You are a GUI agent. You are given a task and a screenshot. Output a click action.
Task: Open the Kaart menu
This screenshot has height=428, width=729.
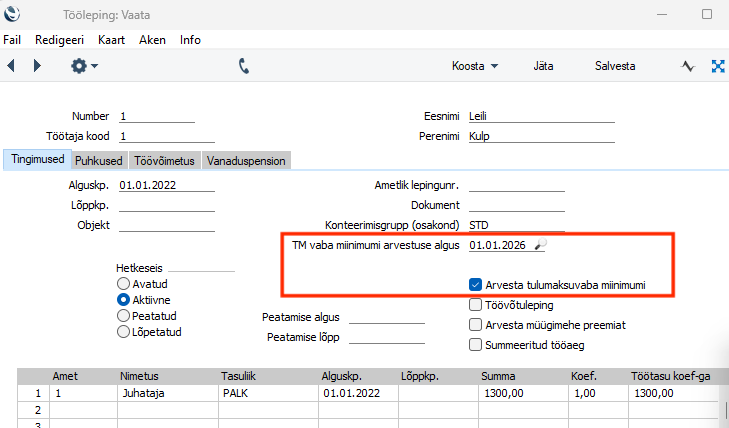(112, 40)
